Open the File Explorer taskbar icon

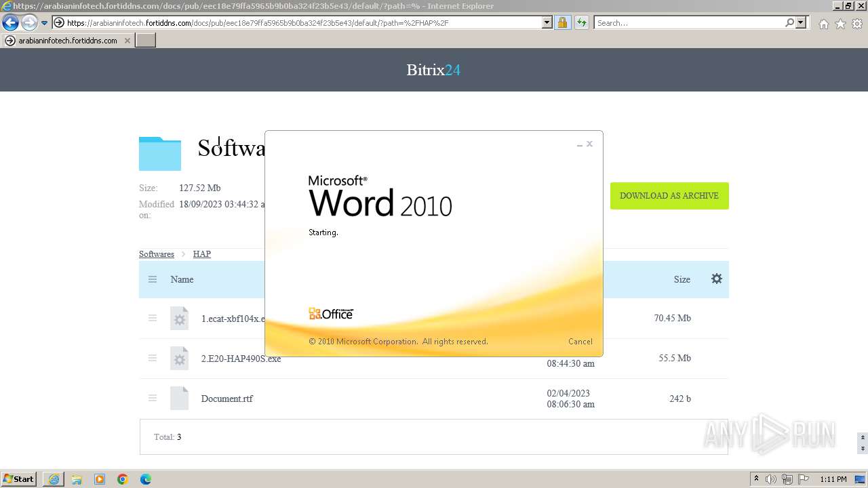point(77,479)
